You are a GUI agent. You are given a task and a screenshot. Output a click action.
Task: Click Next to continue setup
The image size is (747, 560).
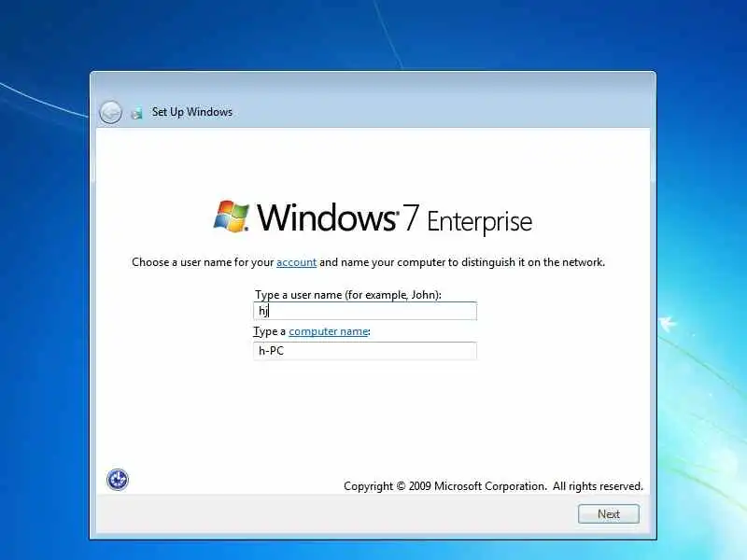(x=609, y=514)
